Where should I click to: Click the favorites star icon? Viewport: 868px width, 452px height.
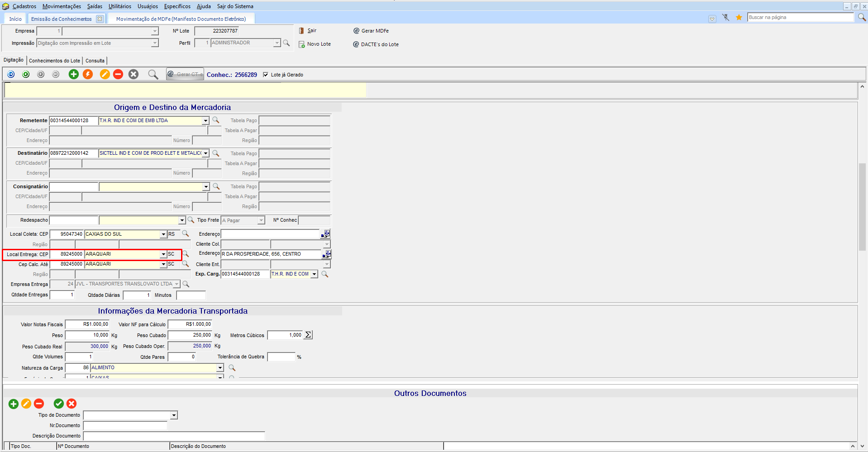739,17
